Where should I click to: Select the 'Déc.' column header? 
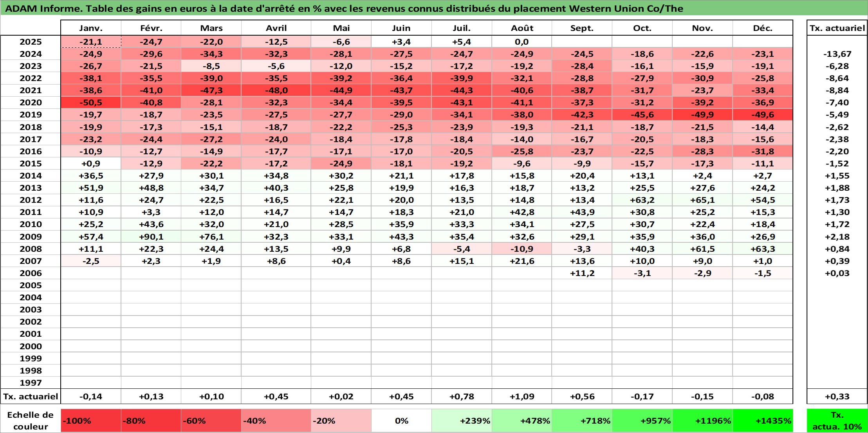point(763,28)
